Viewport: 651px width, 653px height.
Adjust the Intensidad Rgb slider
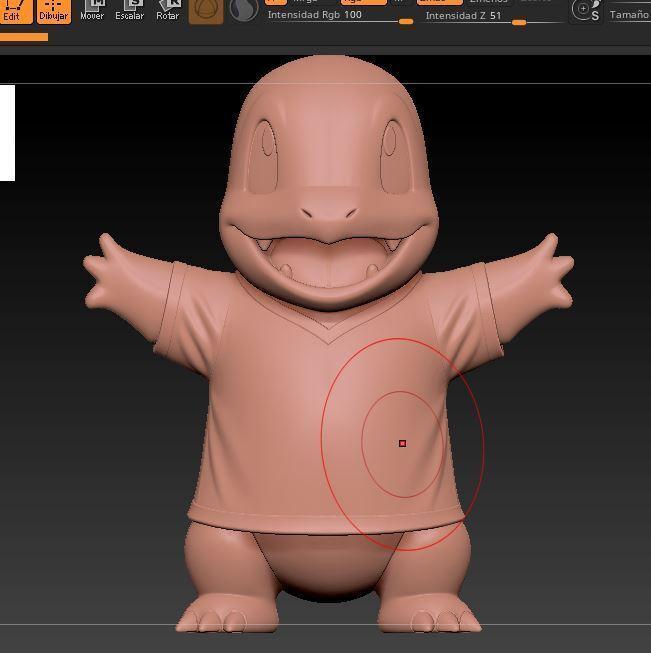click(x=340, y=16)
